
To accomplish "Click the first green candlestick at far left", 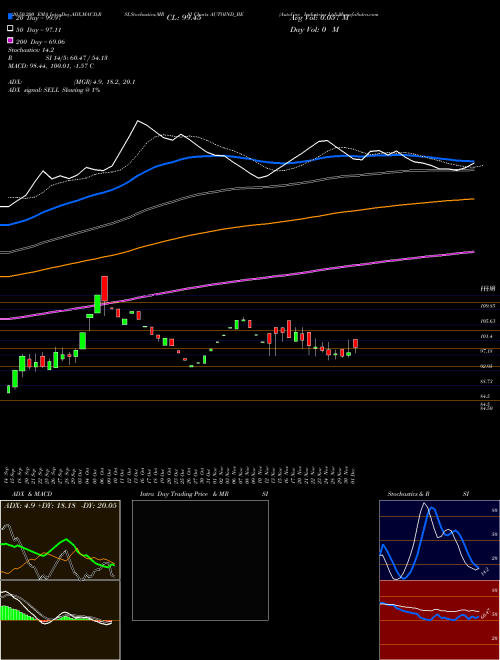I will 8,389.
